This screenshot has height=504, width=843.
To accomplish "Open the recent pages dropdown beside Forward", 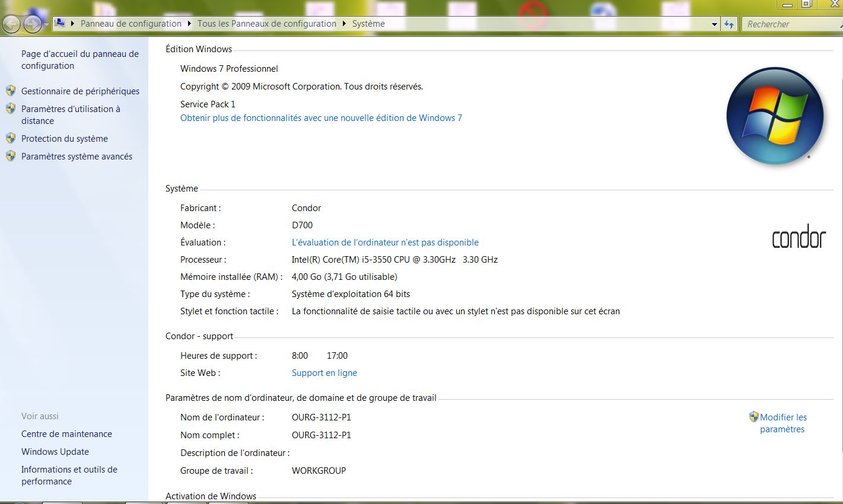I will click(x=46, y=25).
